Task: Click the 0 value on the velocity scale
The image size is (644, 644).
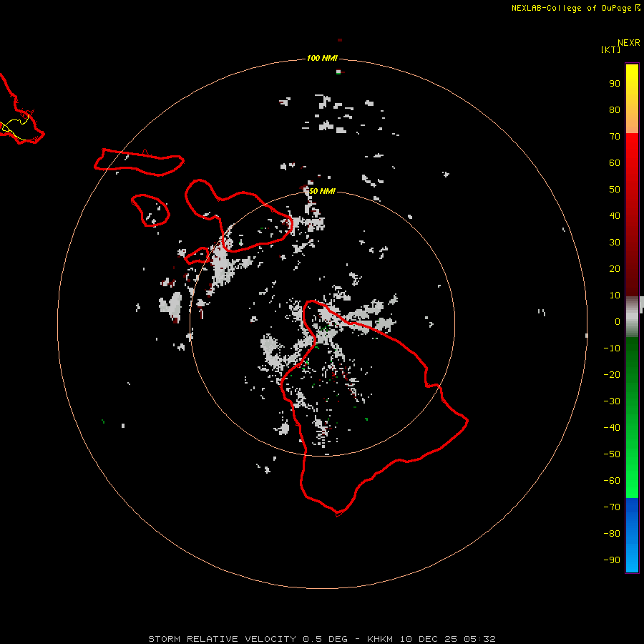Action: point(618,321)
